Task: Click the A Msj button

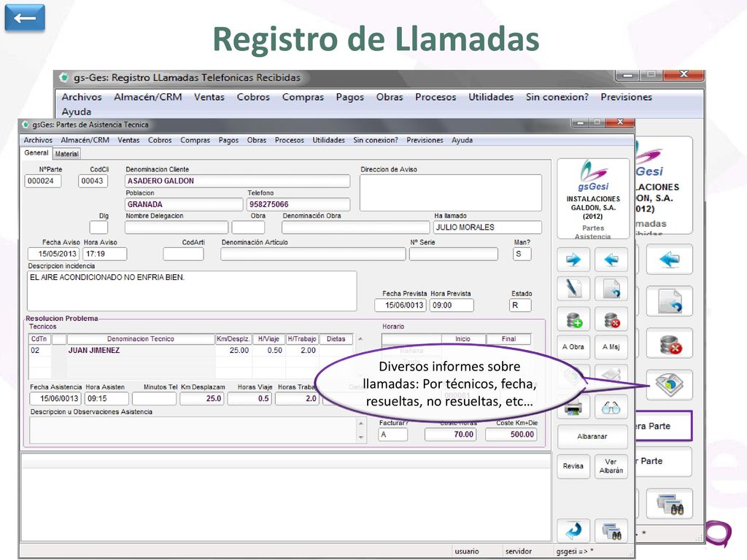Action: (x=611, y=346)
